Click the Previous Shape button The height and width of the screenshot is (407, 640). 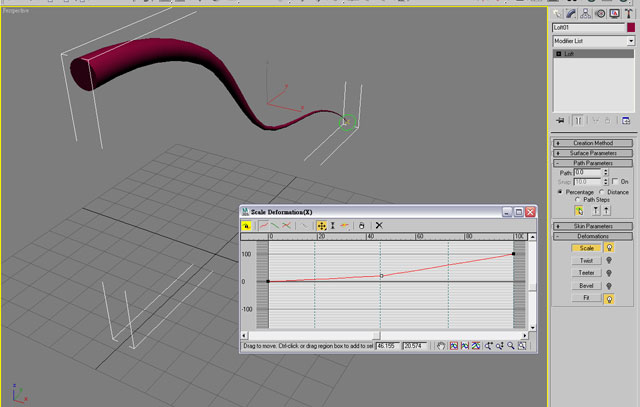596,211
